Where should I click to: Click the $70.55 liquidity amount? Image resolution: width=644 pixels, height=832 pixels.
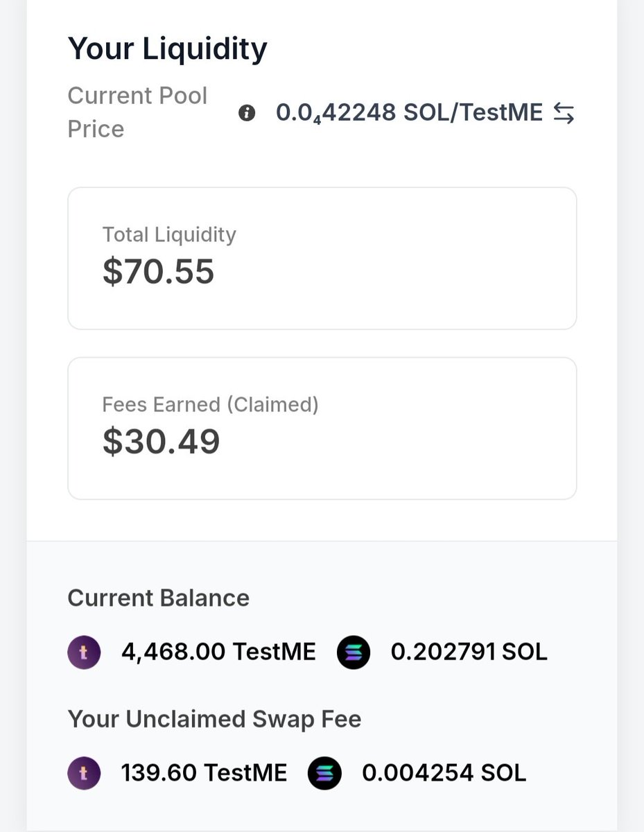click(159, 271)
